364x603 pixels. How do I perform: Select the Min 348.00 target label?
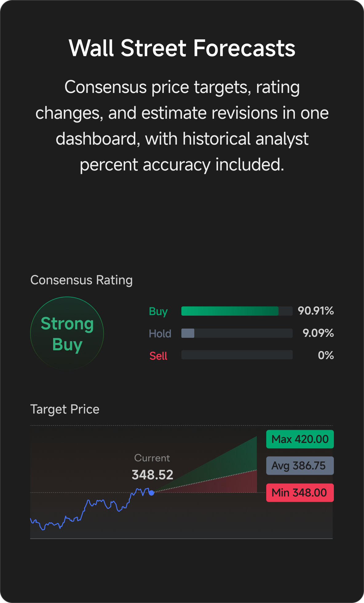coord(300,493)
